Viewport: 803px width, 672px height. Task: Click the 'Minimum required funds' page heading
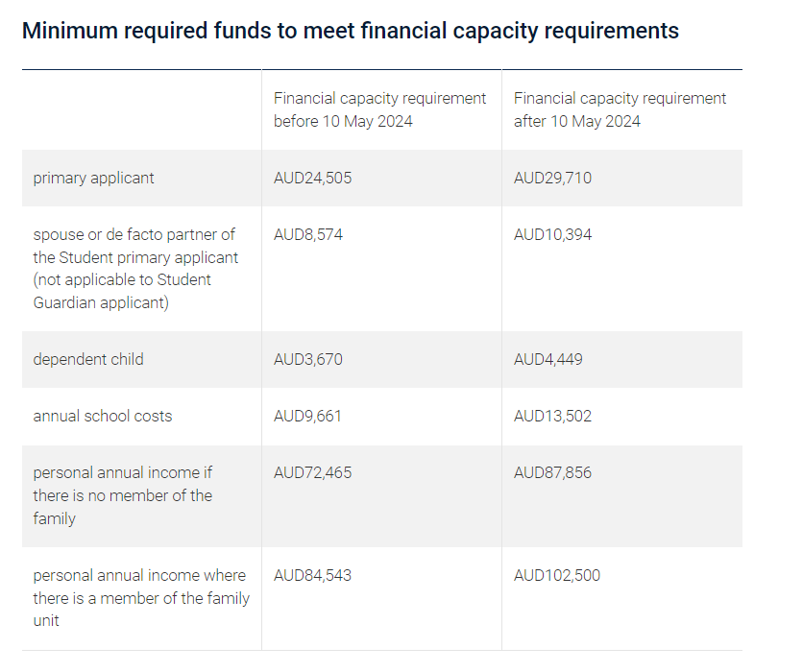350,31
